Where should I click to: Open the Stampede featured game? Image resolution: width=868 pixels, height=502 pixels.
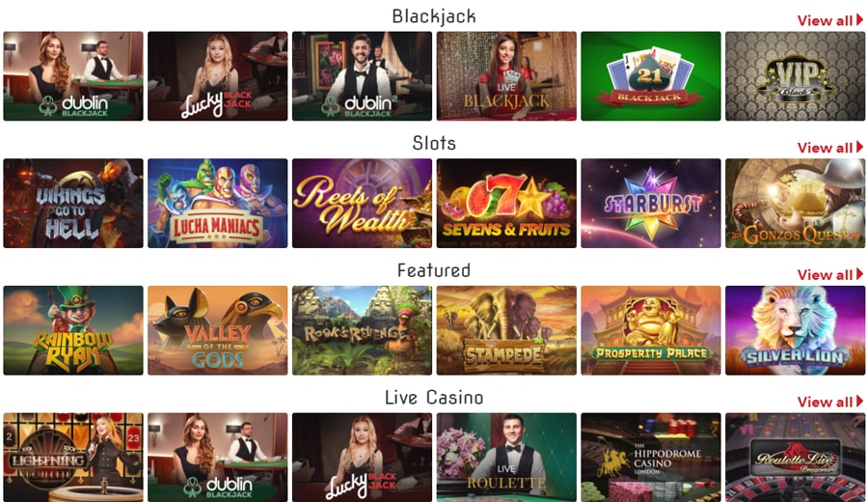coord(506,330)
